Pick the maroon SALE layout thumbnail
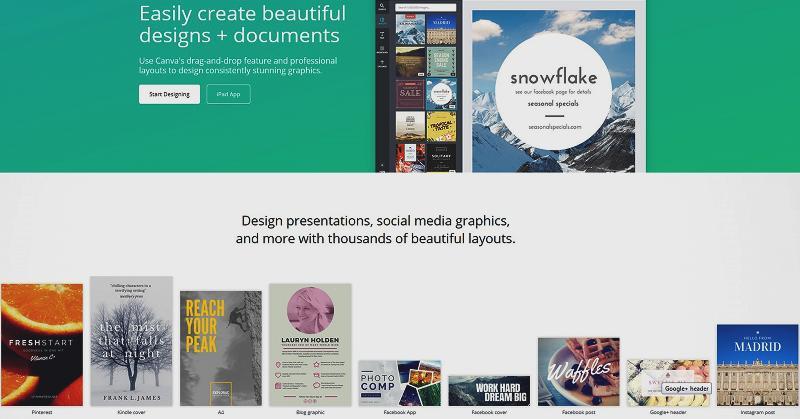Image resolution: width=800 pixels, height=419 pixels. click(x=410, y=93)
